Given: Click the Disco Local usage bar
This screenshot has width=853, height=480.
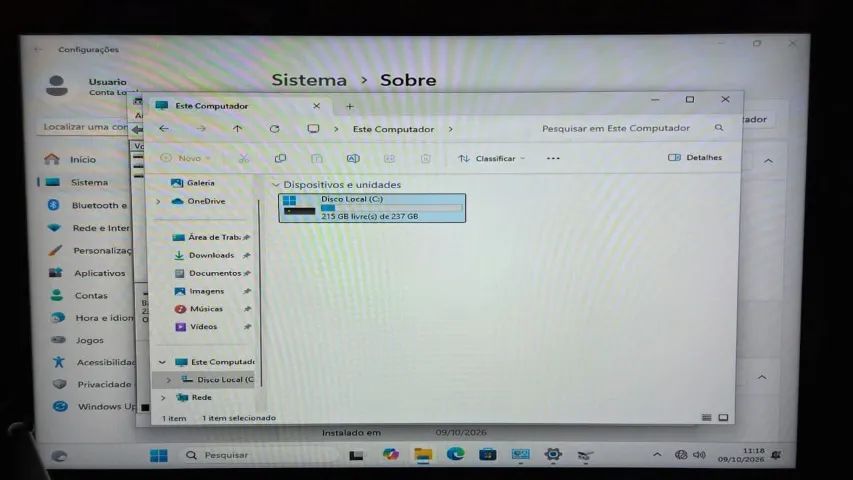Looking at the screenshot, I should [391, 208].
